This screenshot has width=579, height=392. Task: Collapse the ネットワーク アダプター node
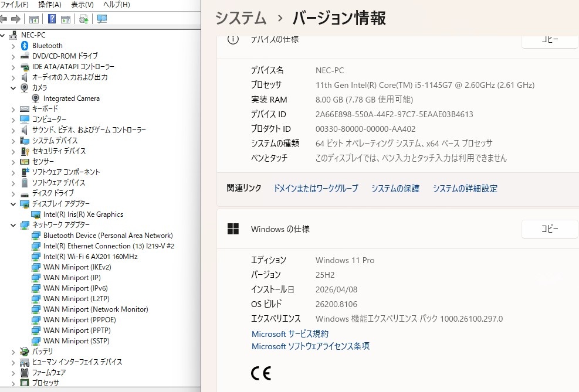coord(13,225)
